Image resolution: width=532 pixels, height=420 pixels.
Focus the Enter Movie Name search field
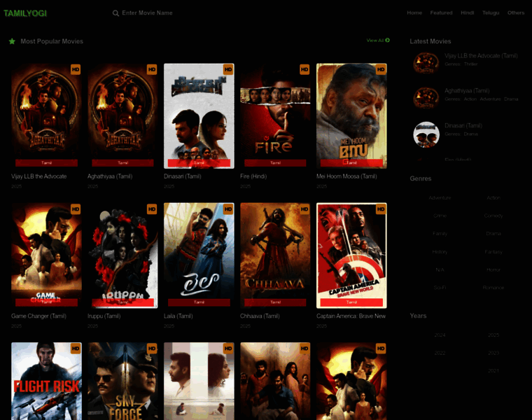click(147, 13)
